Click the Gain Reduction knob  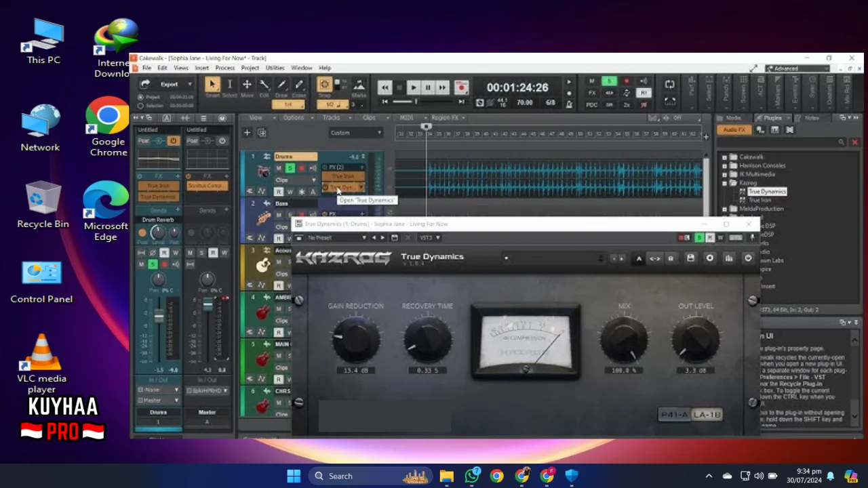pyautogui.click(x=355, y=338)
